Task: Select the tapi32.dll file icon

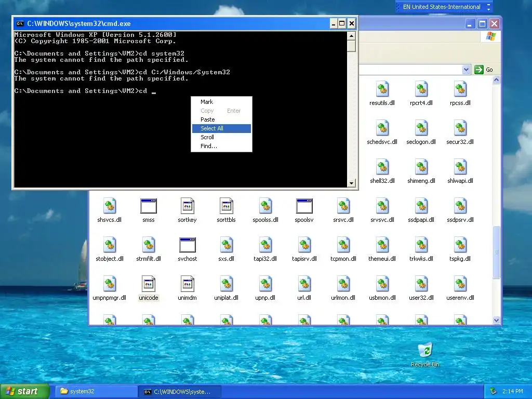Action: click(x=265, y=245)
